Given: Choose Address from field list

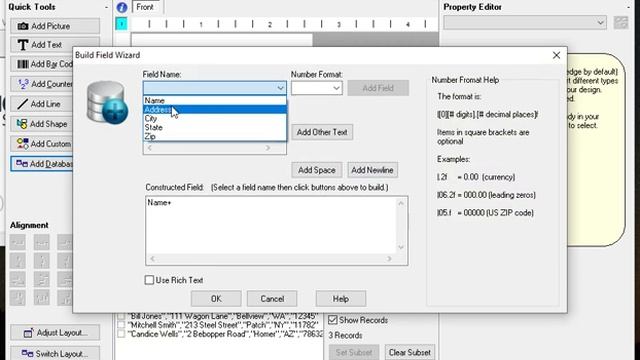Looking at the screenshot, I should (x=215, y=109).
